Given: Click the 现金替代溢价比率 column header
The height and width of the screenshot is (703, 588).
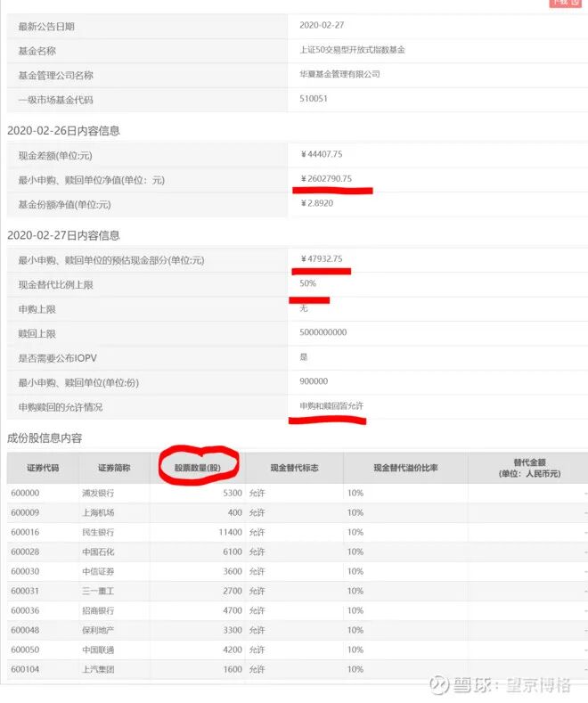Looking at the screenshot, I should point(406,468).
